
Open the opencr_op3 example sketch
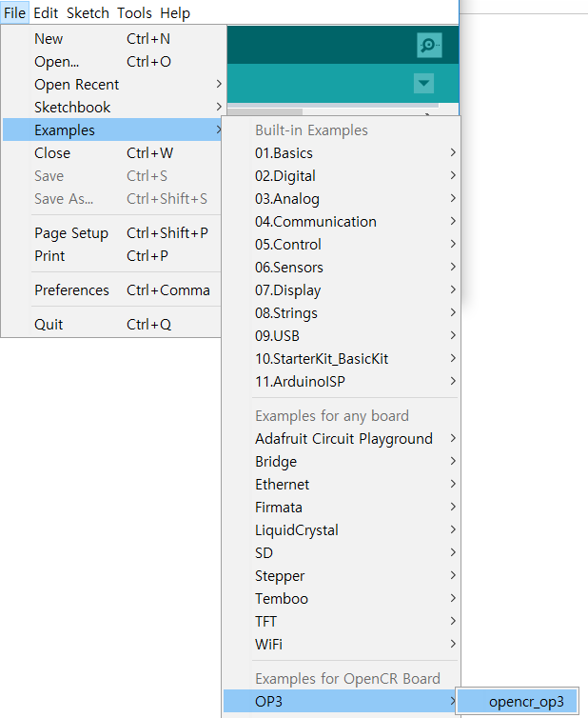(517, 702)
